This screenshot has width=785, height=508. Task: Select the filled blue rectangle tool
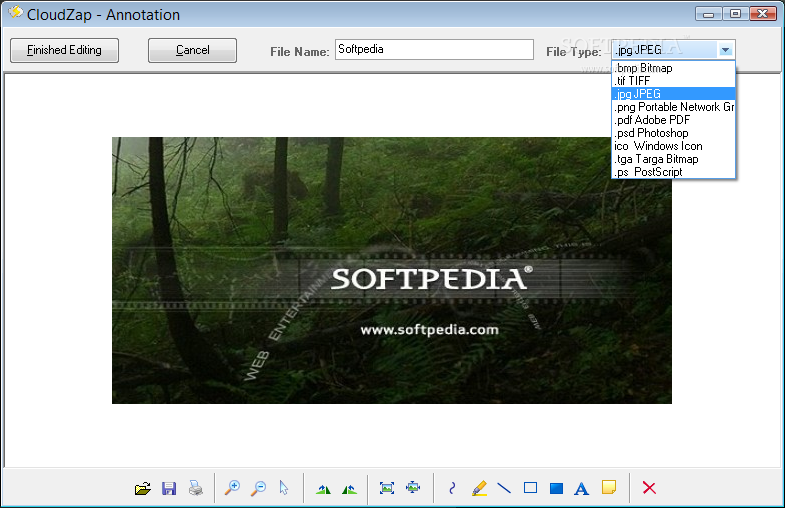[556, 488]
